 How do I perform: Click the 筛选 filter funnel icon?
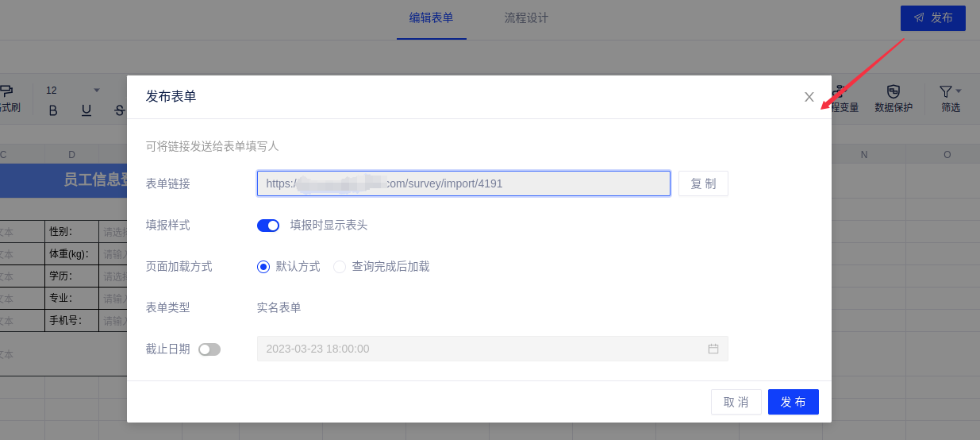(x=946, y=92)
